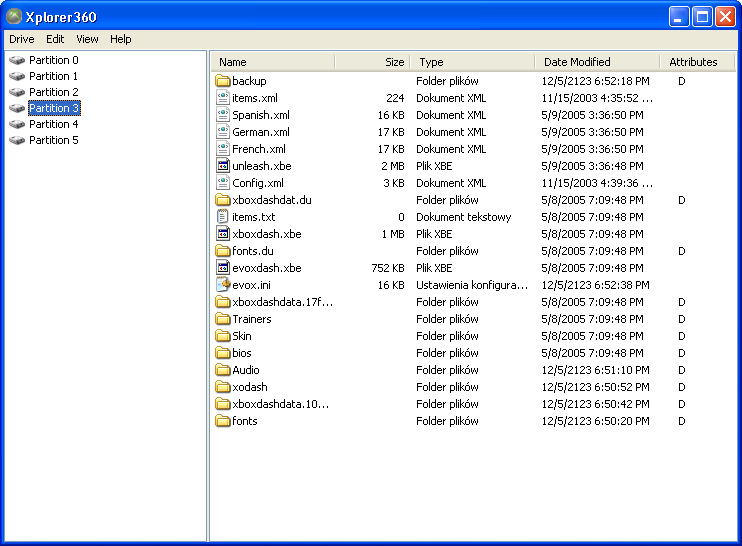The height and width of the screenshot is (546, 742).
Task: Select the file name Config.xml
Action: tap(258, 183)
